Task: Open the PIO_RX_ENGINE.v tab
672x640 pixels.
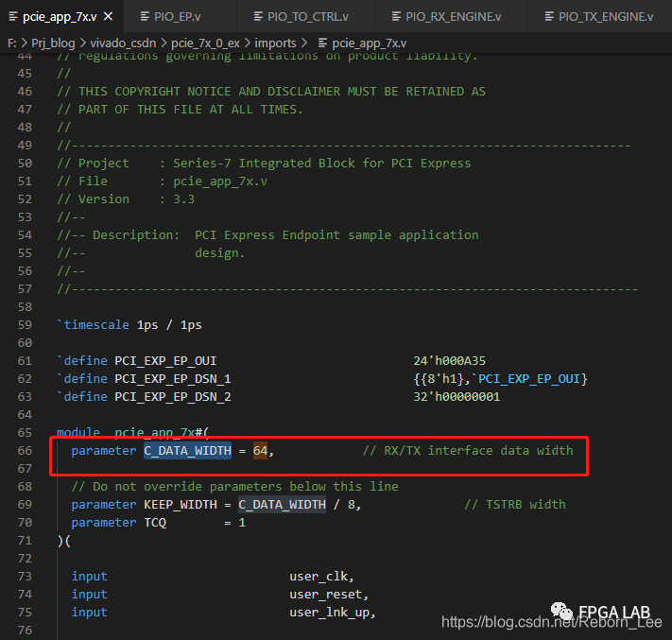Action: point(453,17)
